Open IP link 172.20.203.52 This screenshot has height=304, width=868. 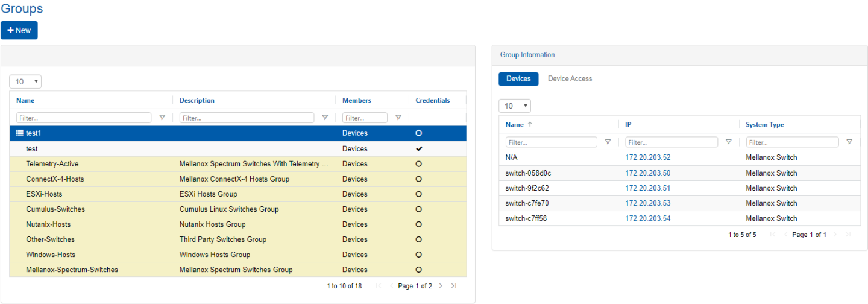pyautogui.click(x=647, y=157)
